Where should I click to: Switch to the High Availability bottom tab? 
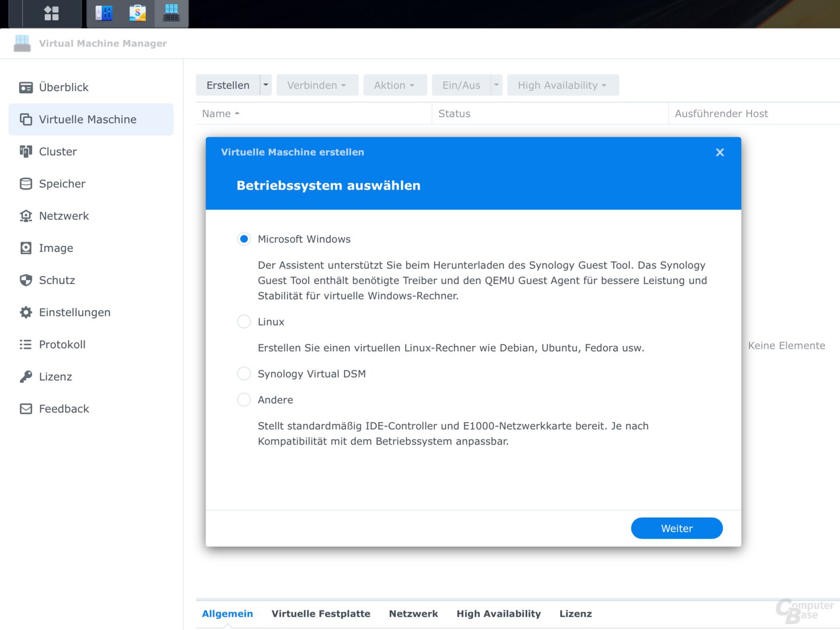[498, 614]
